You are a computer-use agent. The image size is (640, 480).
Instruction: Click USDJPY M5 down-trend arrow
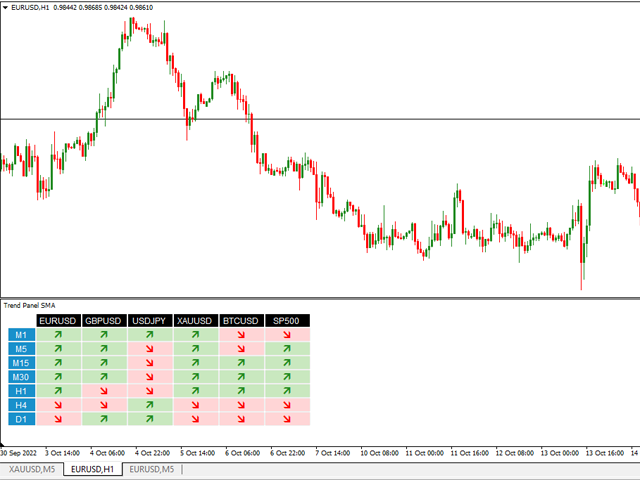pyautogui.click(x=150, y=349)
